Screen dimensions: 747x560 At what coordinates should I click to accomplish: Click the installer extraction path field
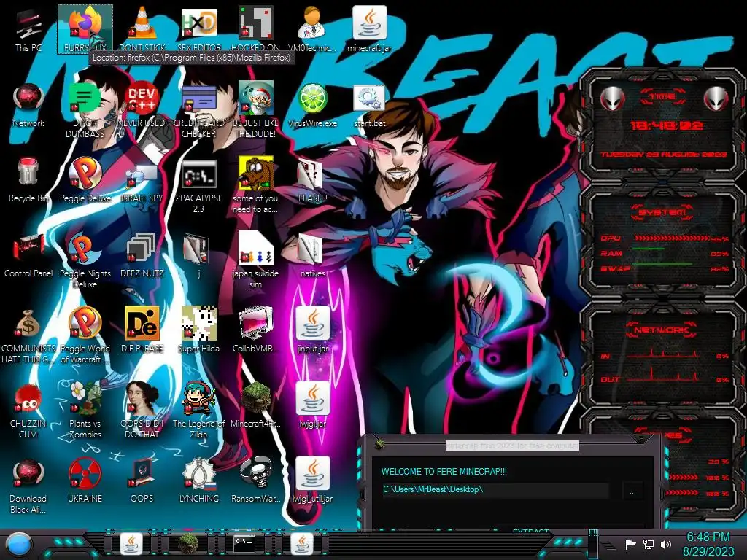pos(495,490)
